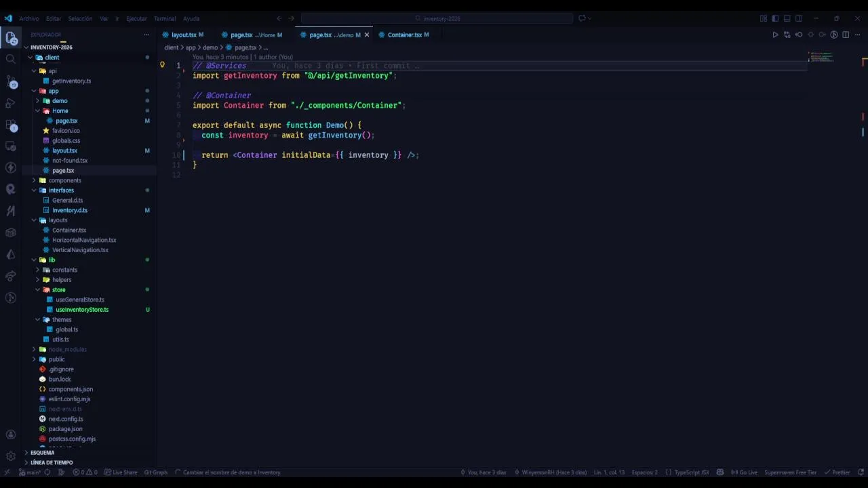Synchronize changes icon in status bar

pos(47,472)
